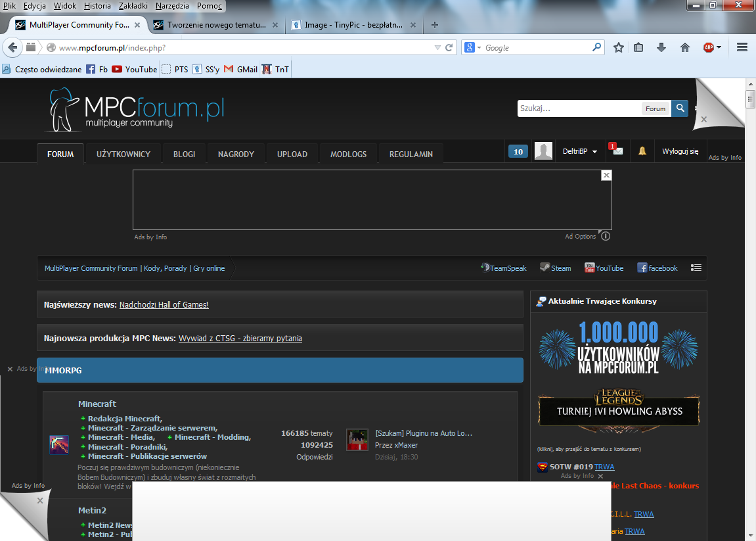Viewport: 756px width, 541px height.
Task: Go to the REGULAMIN nav tab
Action: (x=411, y=154)
